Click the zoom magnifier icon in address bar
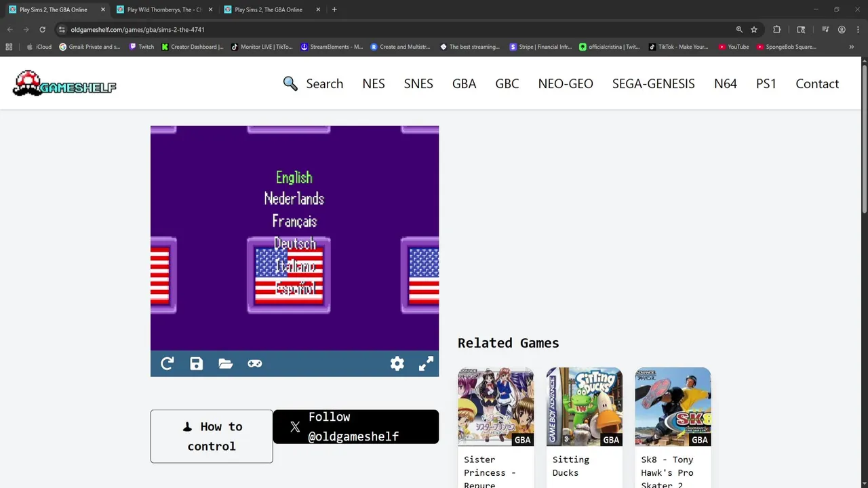 coord(739,30)
